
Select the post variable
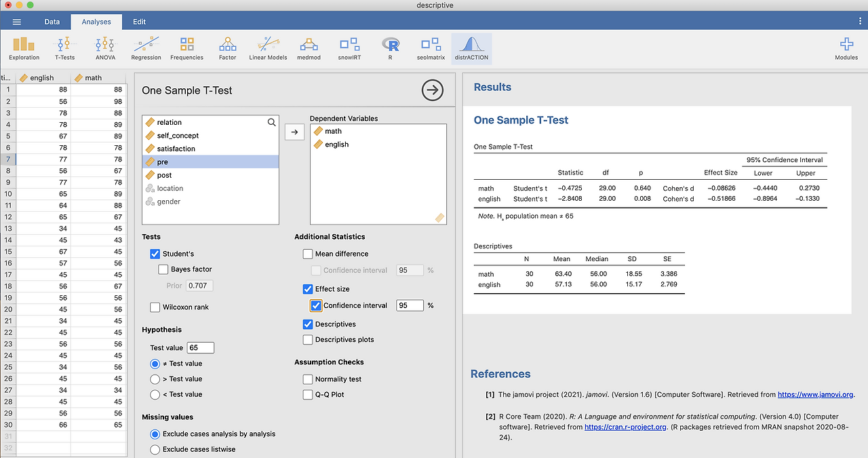(210, 175)
